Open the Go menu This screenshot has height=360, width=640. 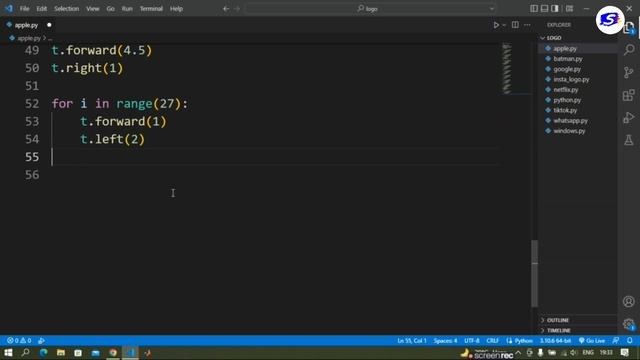pyautogui.click(x=111, y=9)
